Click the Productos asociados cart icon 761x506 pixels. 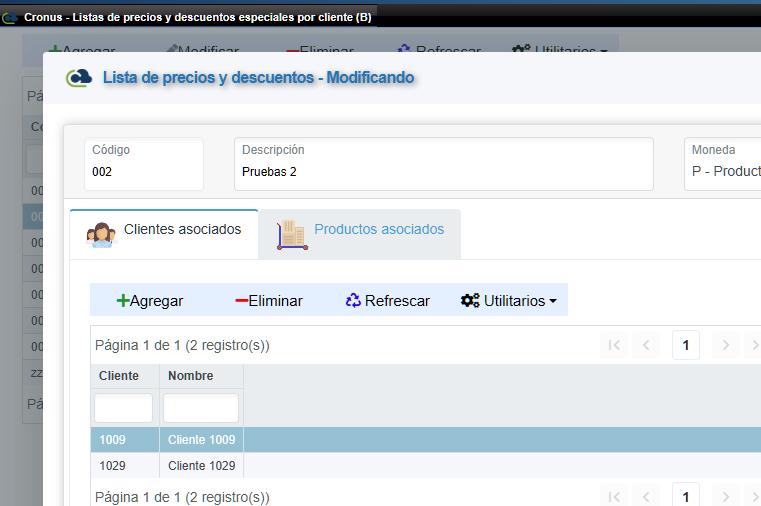coord(291,233)
